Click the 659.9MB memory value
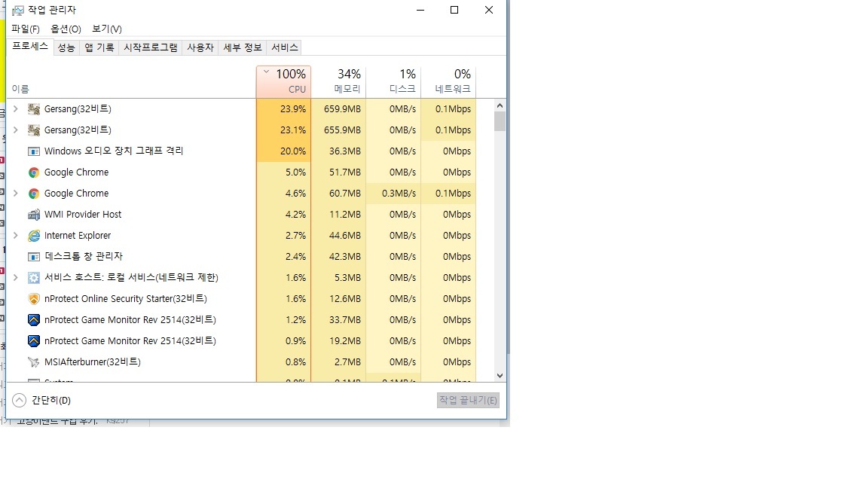The height and width of the screenshot is (488, 868). point(342,109)
